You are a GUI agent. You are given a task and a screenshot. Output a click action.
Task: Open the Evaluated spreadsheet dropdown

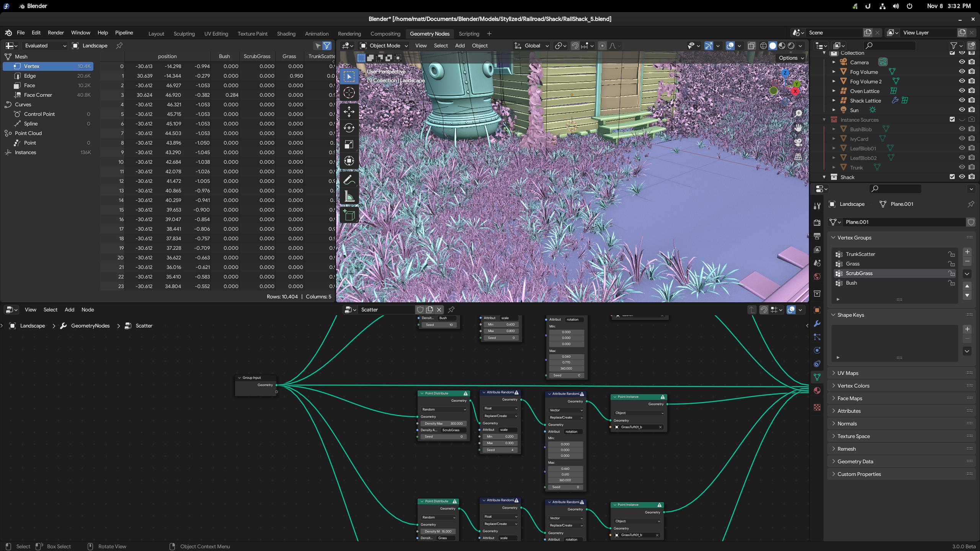45,46
